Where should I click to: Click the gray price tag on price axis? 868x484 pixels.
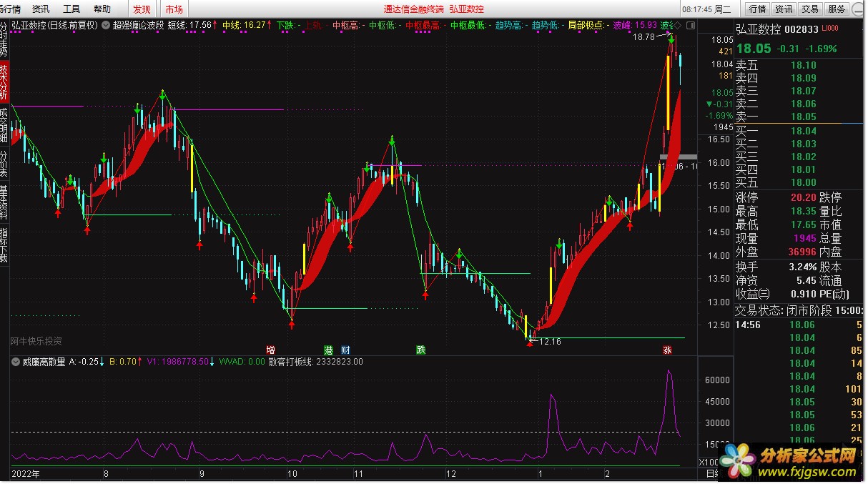tap(679, 156)
